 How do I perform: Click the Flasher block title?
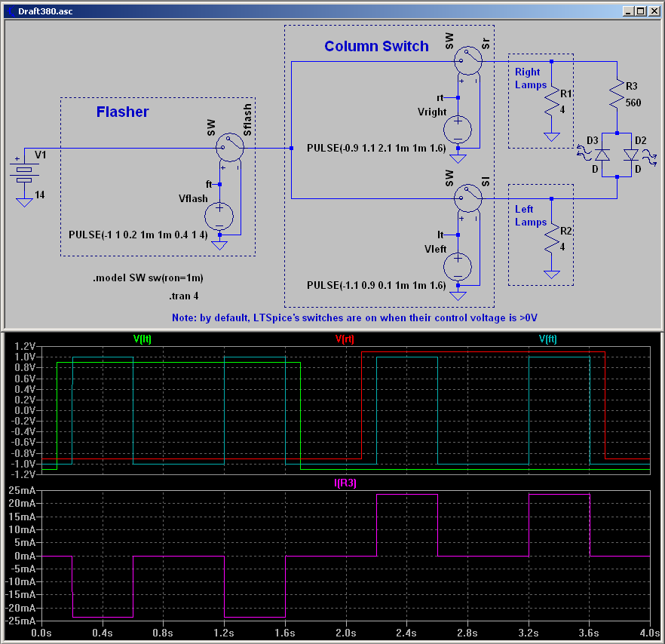tap(123, 112)
